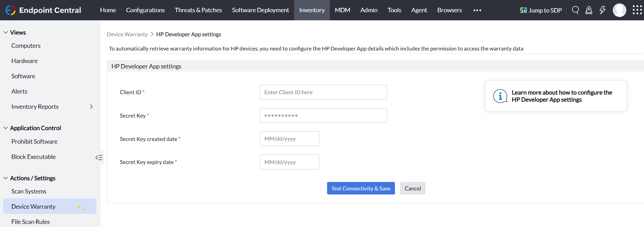
Task: Collapse the Views section
Action: click(x=5, y=33)
